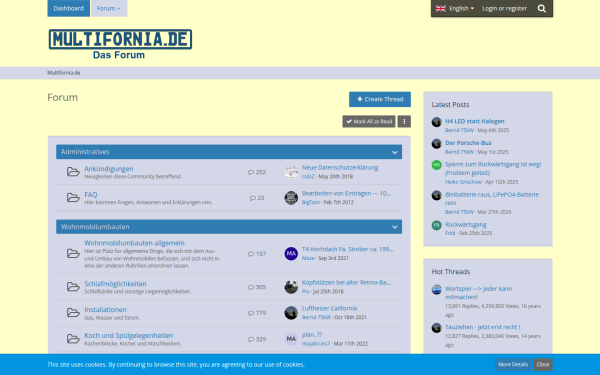
Task: Click user name Heiko Orlschow
Action: pyautogui.click(x=463, y=182)
